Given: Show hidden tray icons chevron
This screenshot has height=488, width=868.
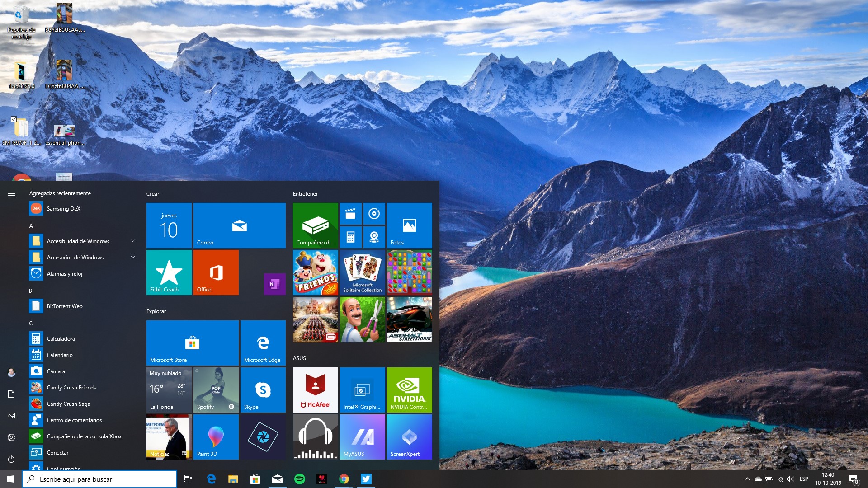Looking at the screenshot, I should tap(747, 479).
